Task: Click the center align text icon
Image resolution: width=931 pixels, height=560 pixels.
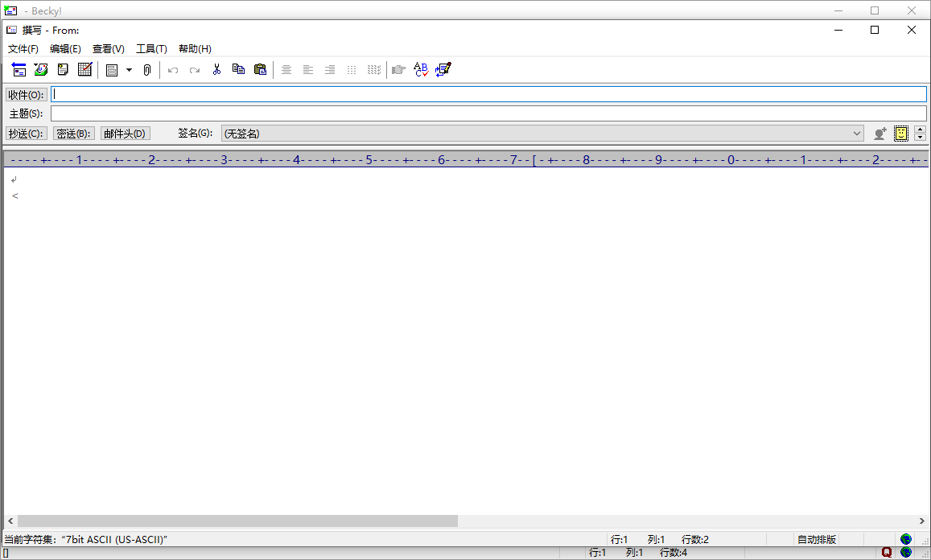Action: (x=286, y=70)
